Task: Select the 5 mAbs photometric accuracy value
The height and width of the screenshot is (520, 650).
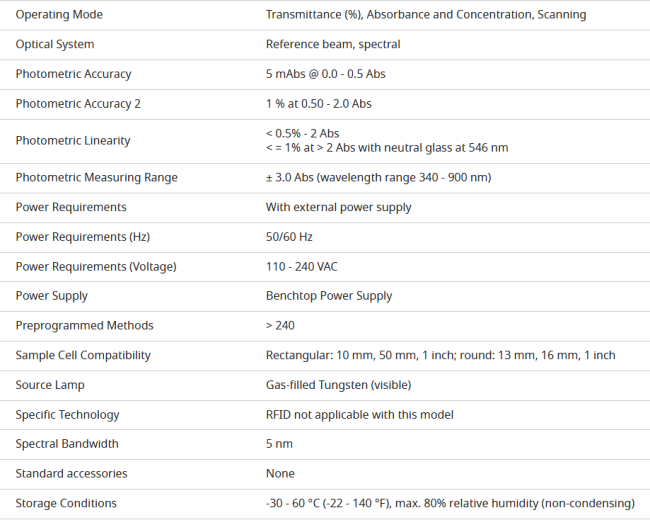Action: click(325, 74)
